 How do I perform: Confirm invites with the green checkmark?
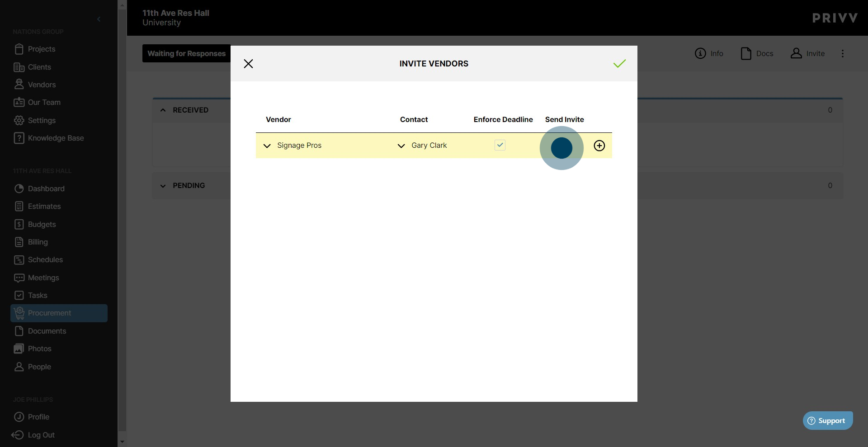tap(619, 64)
